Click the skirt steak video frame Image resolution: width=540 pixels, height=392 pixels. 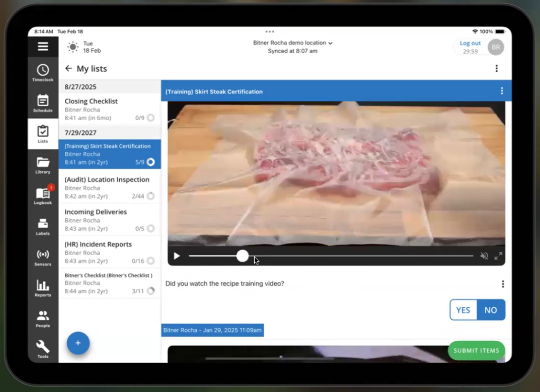(336, 174)
